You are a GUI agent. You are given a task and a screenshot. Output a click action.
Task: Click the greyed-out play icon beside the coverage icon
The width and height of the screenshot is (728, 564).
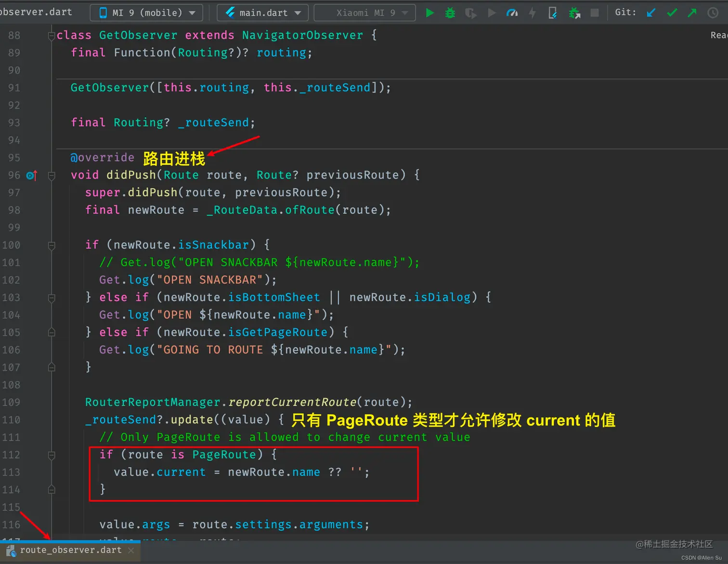pos(492,13)
